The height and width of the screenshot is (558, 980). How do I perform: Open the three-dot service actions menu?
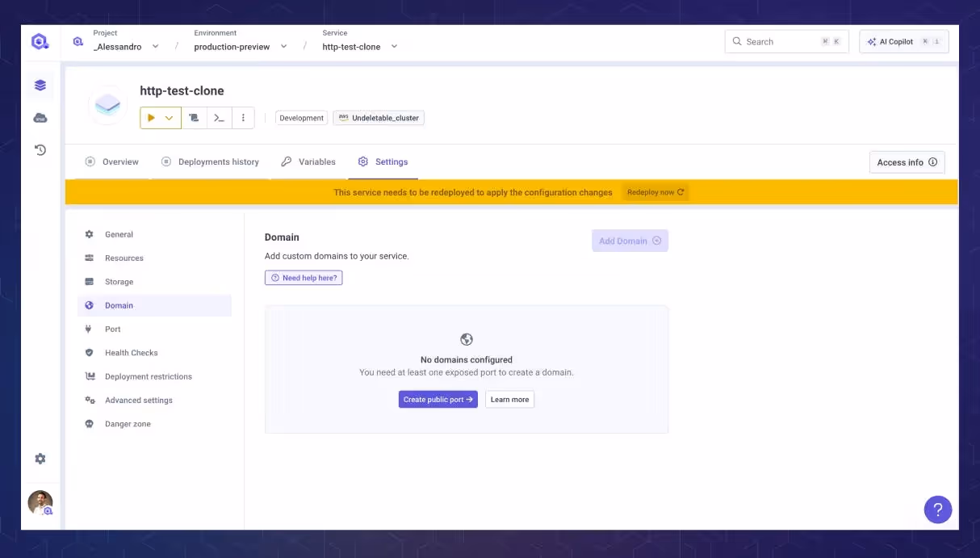click(x=244, y=117)
